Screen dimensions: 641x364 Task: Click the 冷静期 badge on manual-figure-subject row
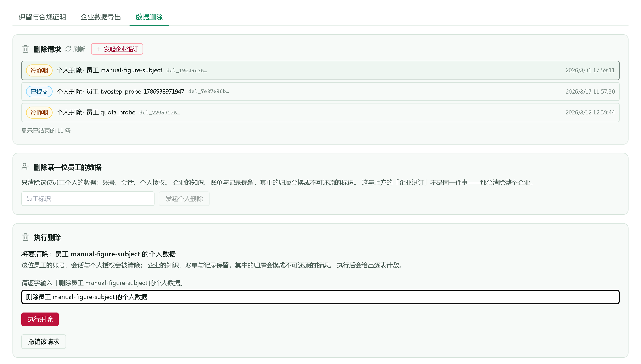39,70
